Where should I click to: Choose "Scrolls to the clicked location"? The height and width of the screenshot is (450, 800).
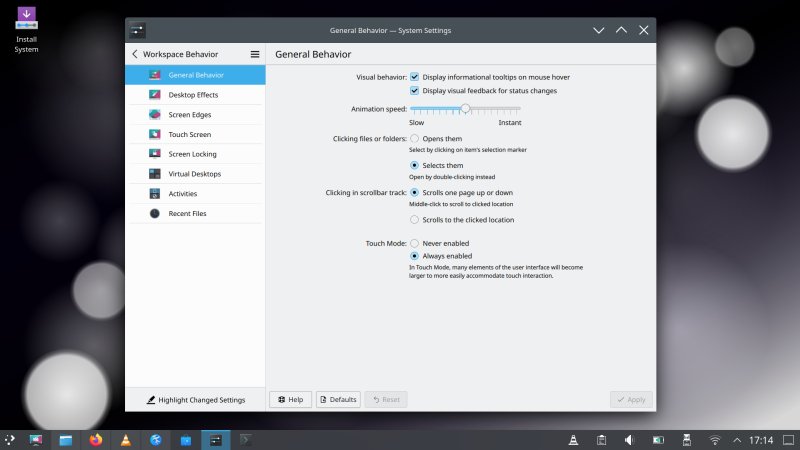(415, 220)
